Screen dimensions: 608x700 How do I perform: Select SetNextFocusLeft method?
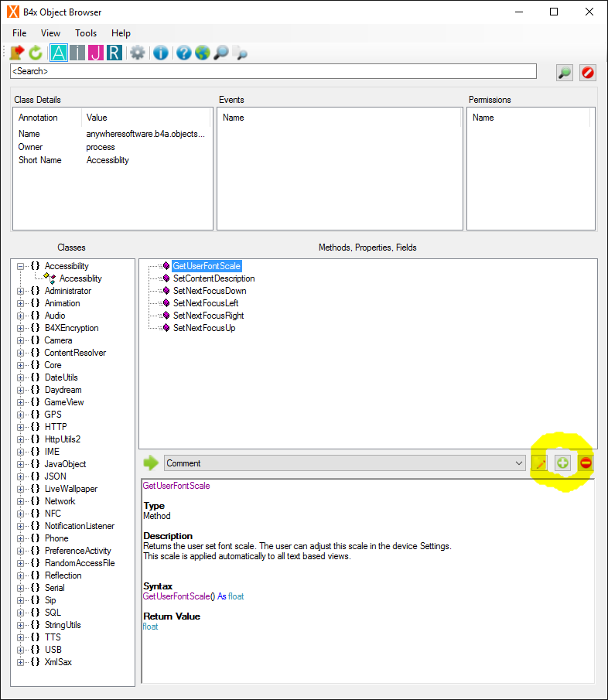pos(206,303)
